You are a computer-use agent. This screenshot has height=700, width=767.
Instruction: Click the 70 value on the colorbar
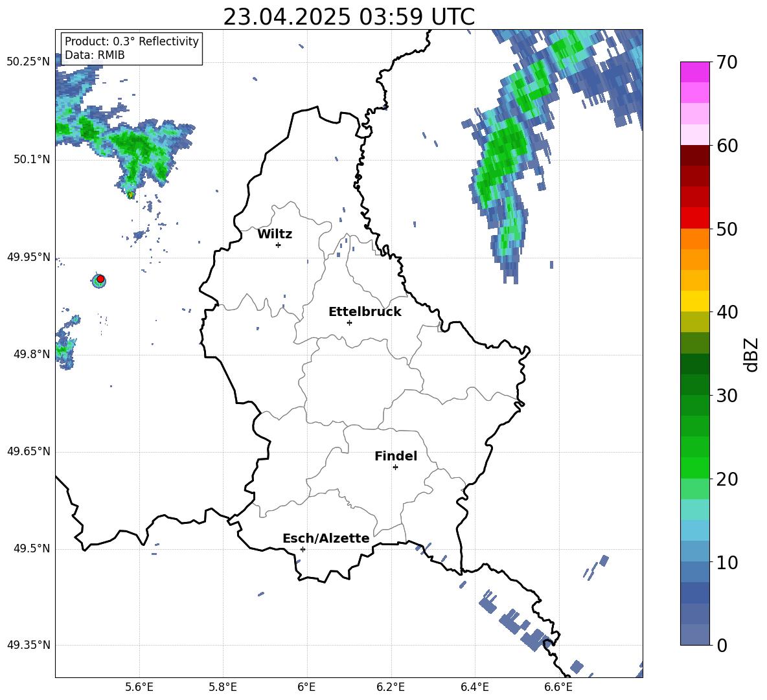point(727,62)
